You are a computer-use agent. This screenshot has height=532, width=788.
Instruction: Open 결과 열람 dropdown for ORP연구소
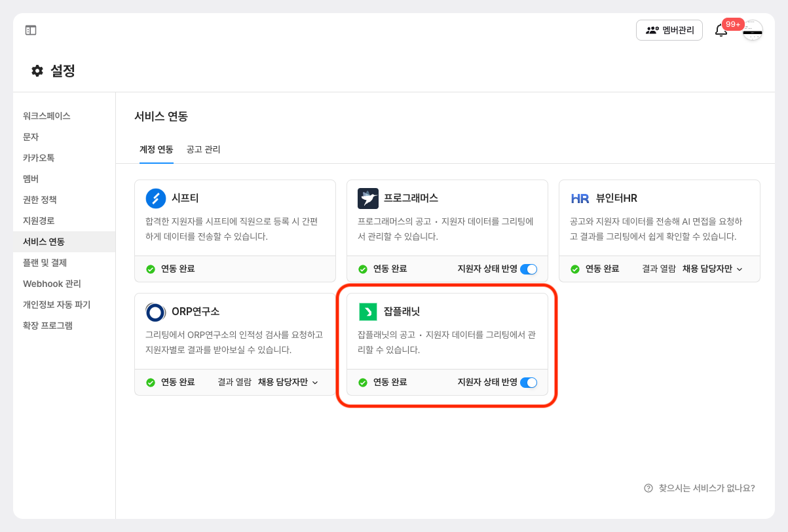288,382
